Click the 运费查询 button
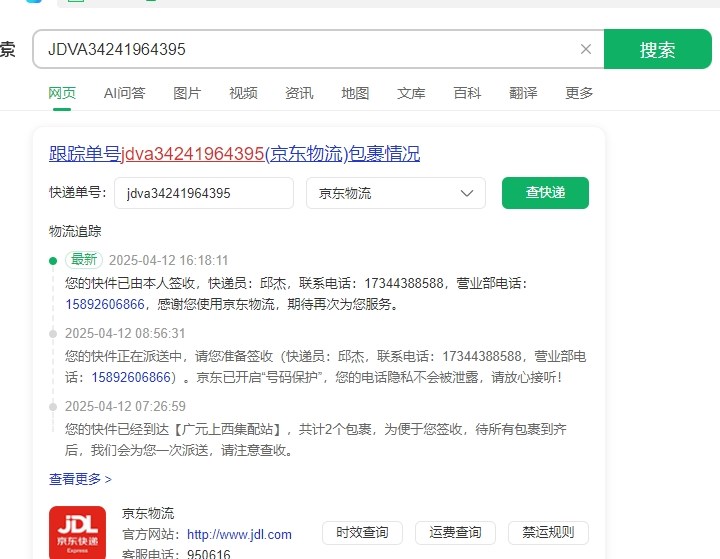This screenshot has width=720, height=559. tap(455, 533)
